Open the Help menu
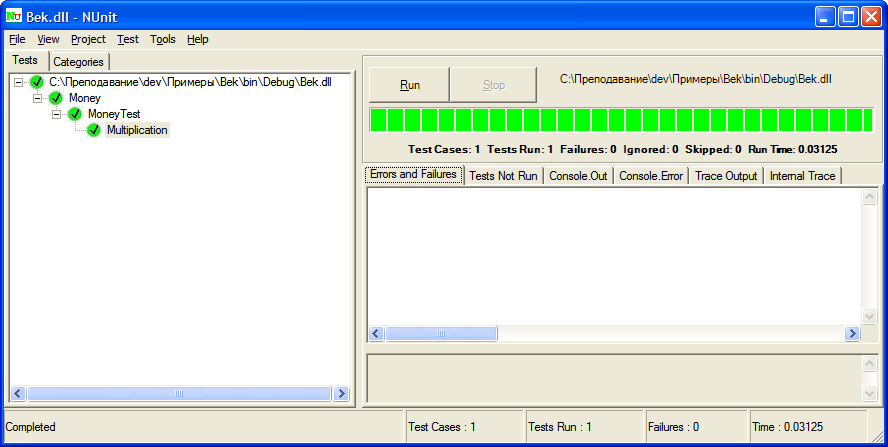888x447 pixels. tap(198, 39)
